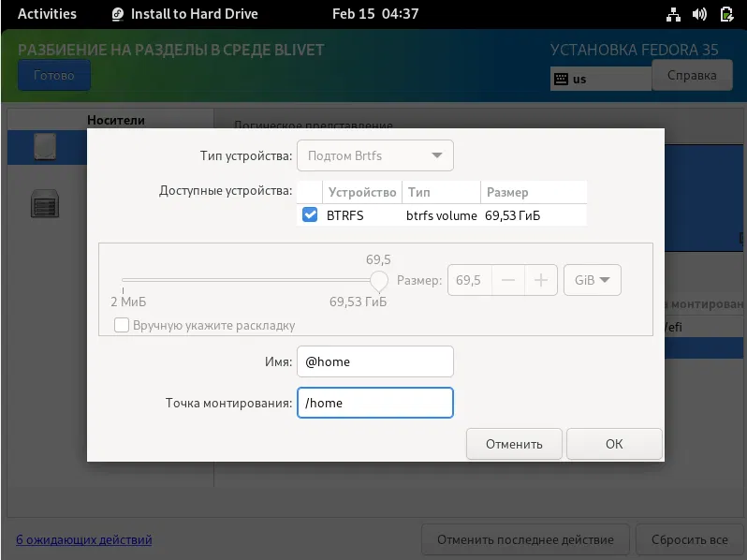
Task: Click the Точка монтирования field /home
Action: pyautogui.click(x=375, y=403)
